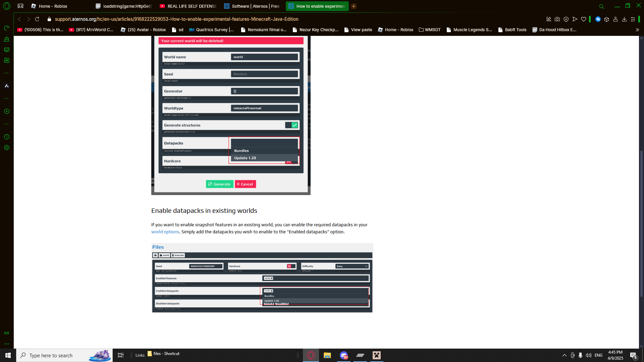This screenshot has height=362, width=644.
Task: Open the clock and calendar flyout
Action: pyautogui.click(x=615, y=355)
